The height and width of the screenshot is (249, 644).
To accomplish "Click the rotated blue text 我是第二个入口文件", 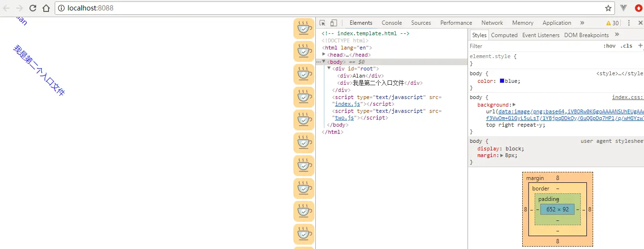I will pos(39,70).
